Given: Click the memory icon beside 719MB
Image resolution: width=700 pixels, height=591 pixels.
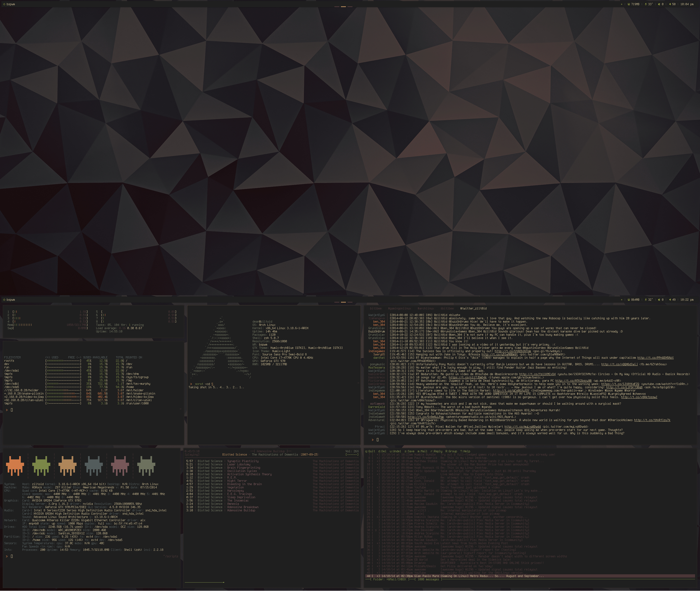Looking at the screenshot, I should (x=629, y=4).
